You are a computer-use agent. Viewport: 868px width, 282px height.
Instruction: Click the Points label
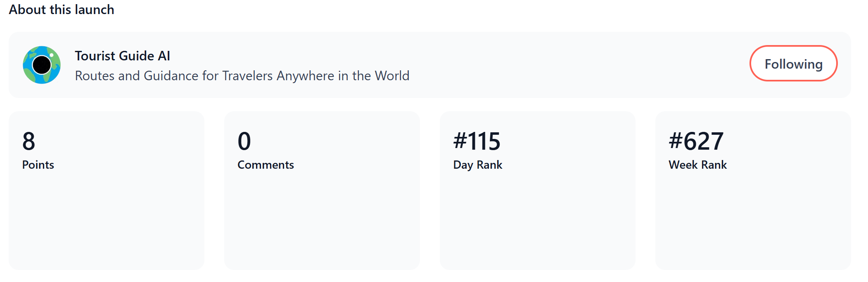[38, 165]
